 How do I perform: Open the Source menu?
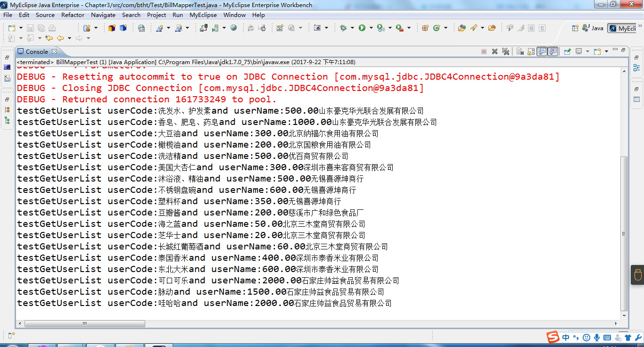coord(45,15)
